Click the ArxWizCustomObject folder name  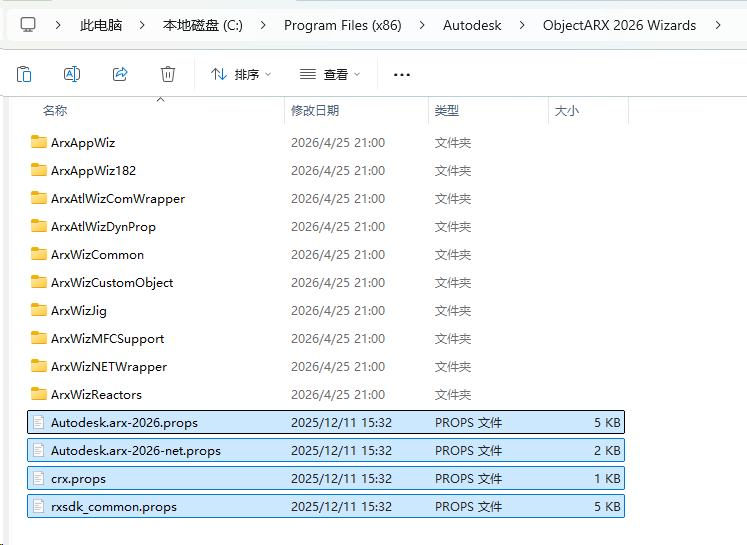[x=112, y=283]
